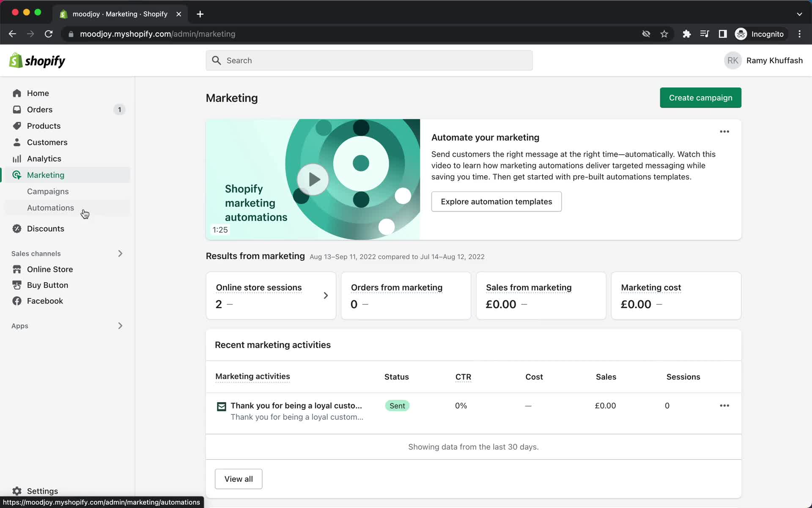The width and height of the screenshot is (812, 508).
Task: Click the Facebook channel icon
Action: (x=17, y=301)
